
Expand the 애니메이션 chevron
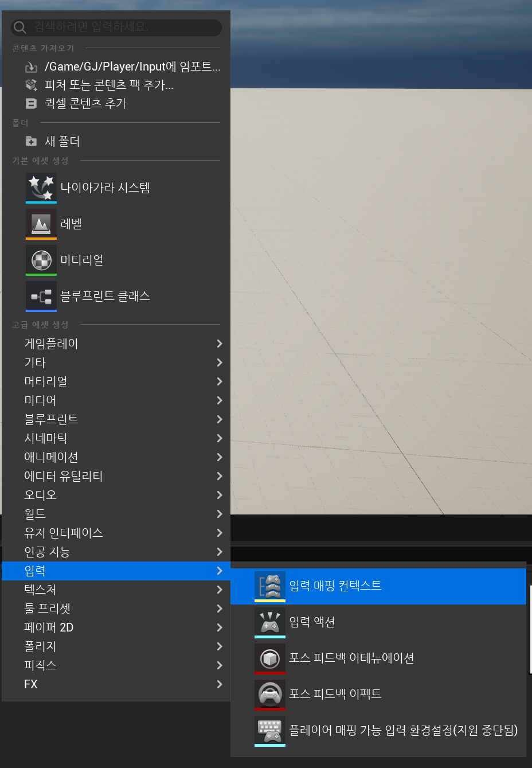[219, 457]
